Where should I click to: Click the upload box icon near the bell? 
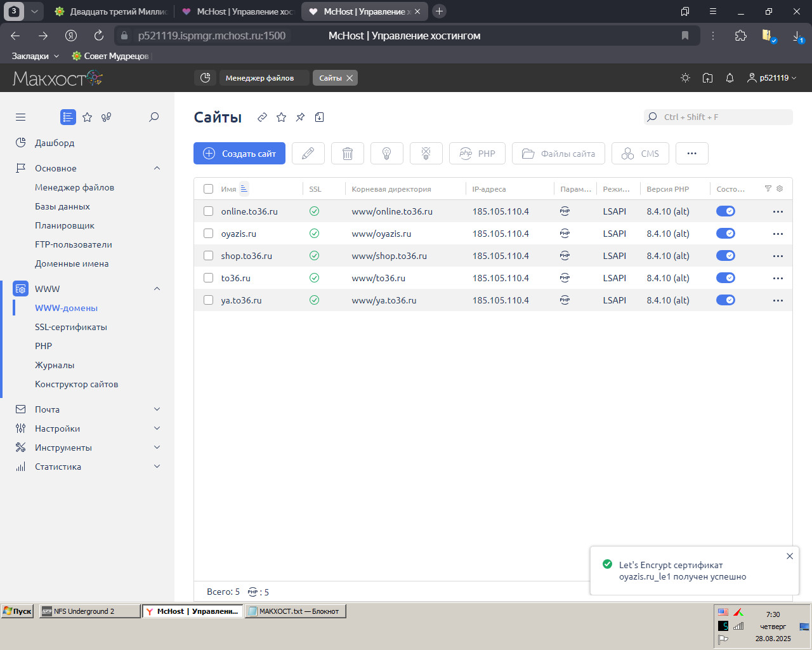(707, 77)
